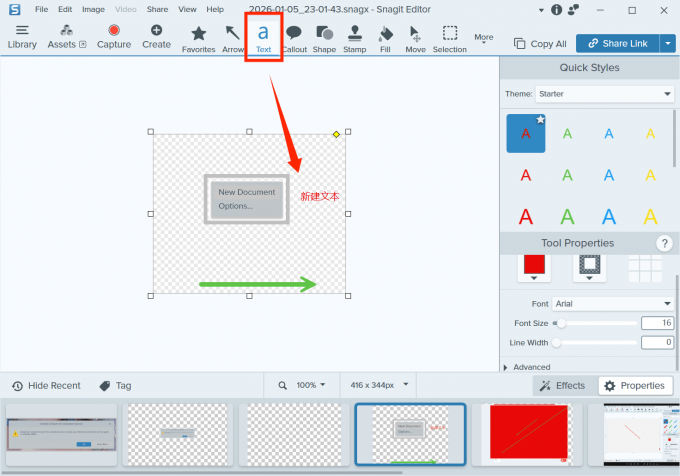Open the Share menu
The image size is (680, 476).
[157, 9]
